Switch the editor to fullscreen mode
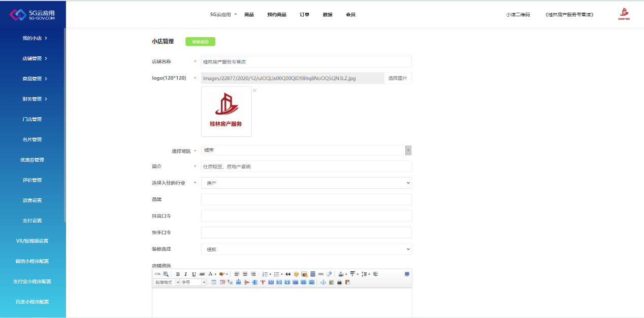This screenshot has width=644, height=318. click(407, 274)
